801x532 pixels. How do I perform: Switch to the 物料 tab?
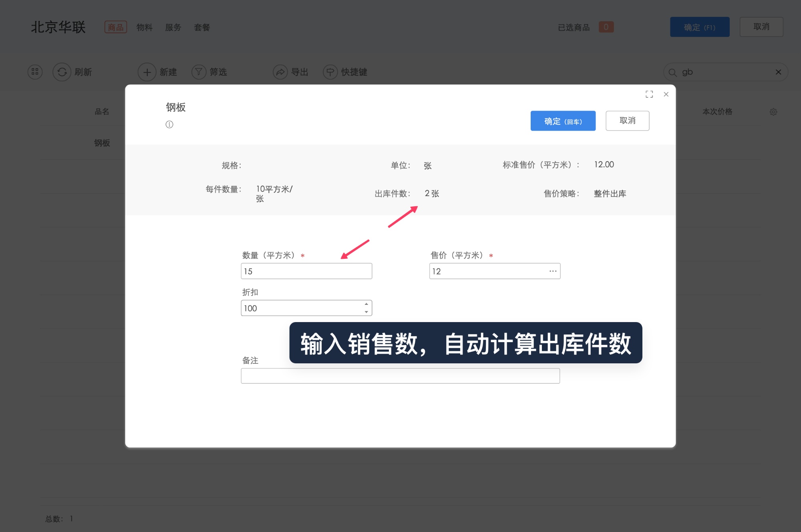[144, 27]
